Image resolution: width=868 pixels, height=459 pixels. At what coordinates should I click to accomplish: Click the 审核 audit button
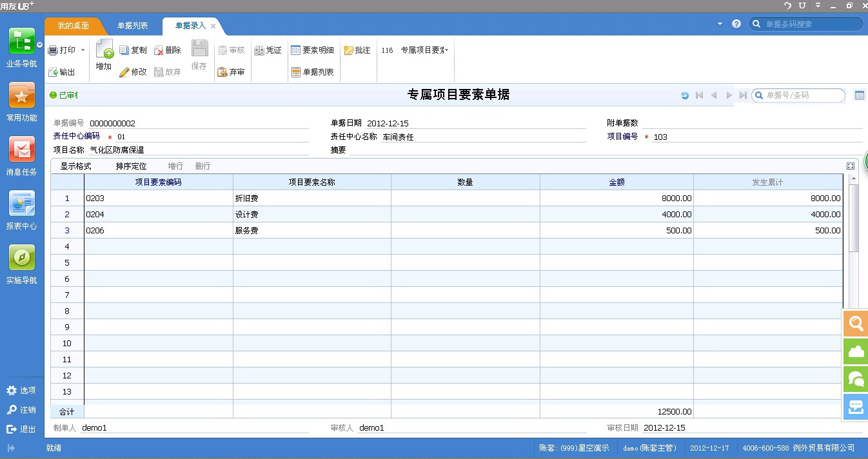(x=232, y=50)
